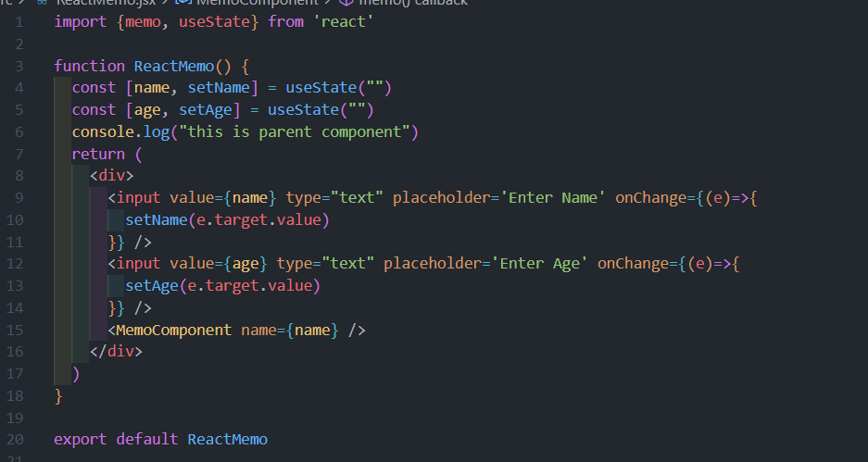868x462 pixels.
Task: Click the setAge(e.target.value) call
Action: click(222, 286)
